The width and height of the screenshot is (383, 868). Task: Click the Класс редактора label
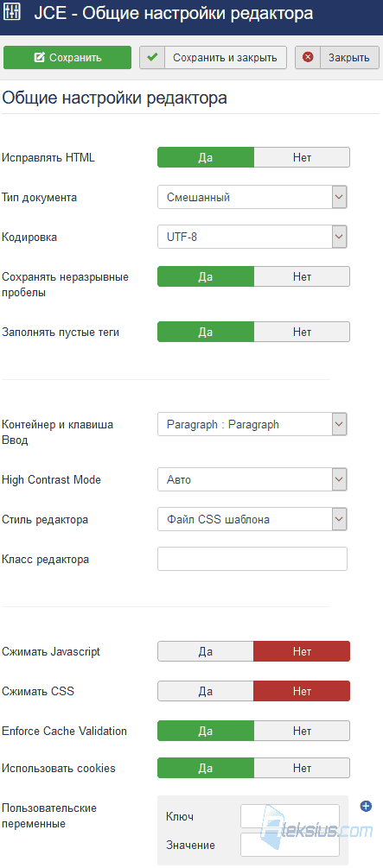(x=46, y=560)
